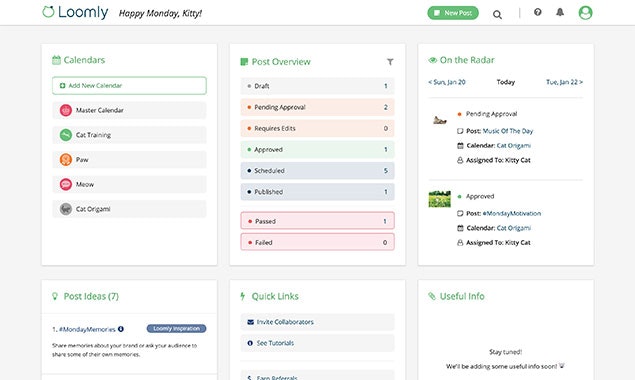The height and width of the screenshot is (380, 635).
Task: Show Approved posts
Action: click(x=318, y=149)
